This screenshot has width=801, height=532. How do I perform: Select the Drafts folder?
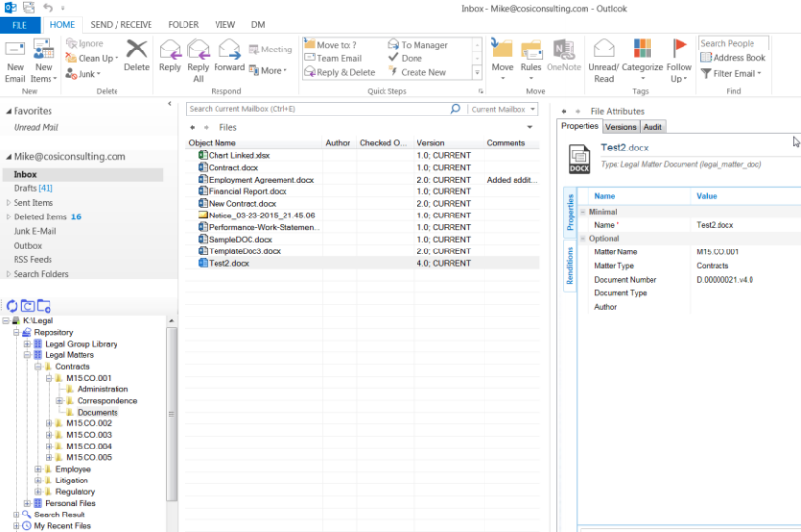tap(33, 188)
